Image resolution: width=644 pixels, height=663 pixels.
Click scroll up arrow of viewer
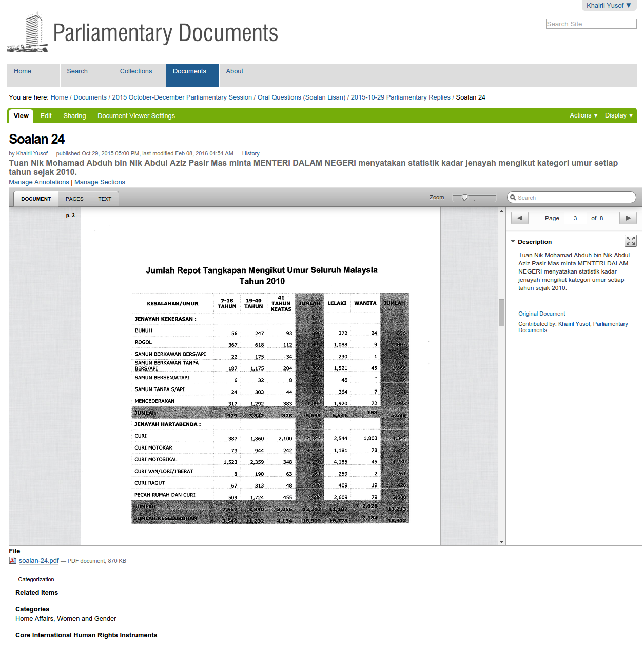coord(501,211)
